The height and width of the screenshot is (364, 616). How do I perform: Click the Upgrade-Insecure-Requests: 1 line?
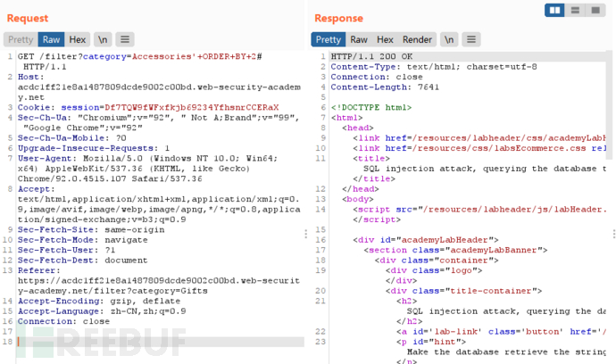94,148
